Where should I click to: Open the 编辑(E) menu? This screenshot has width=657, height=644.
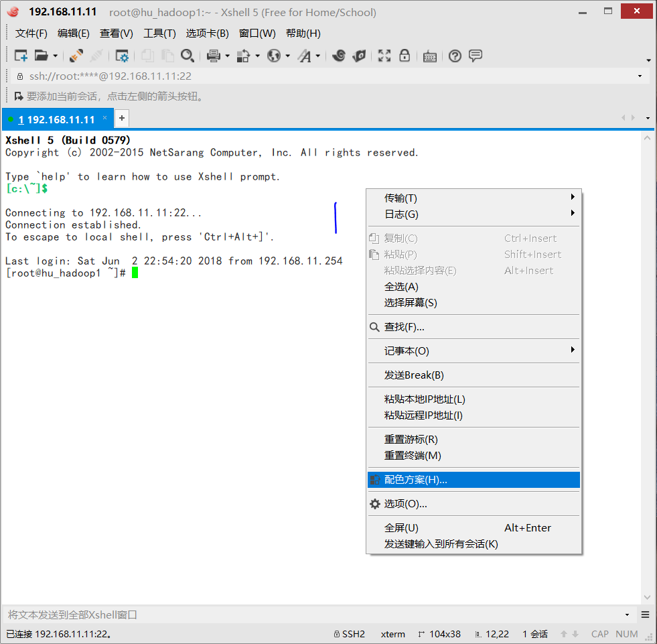pyautogui.click(x=73, y=33)
